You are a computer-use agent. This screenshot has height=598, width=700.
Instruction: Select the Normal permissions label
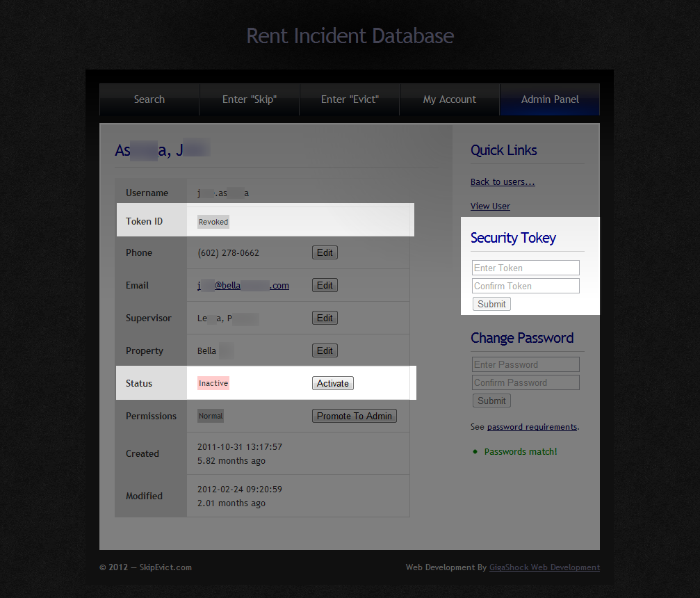coord(211,416)
